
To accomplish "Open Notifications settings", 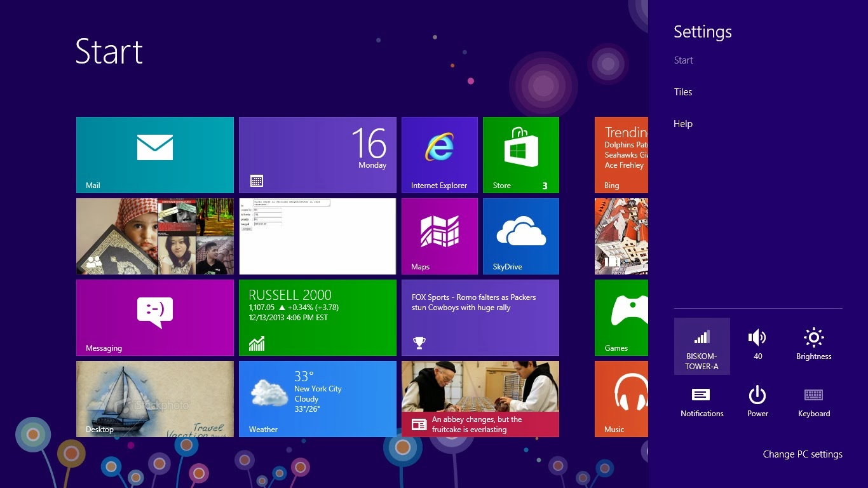I will [702, 403].
